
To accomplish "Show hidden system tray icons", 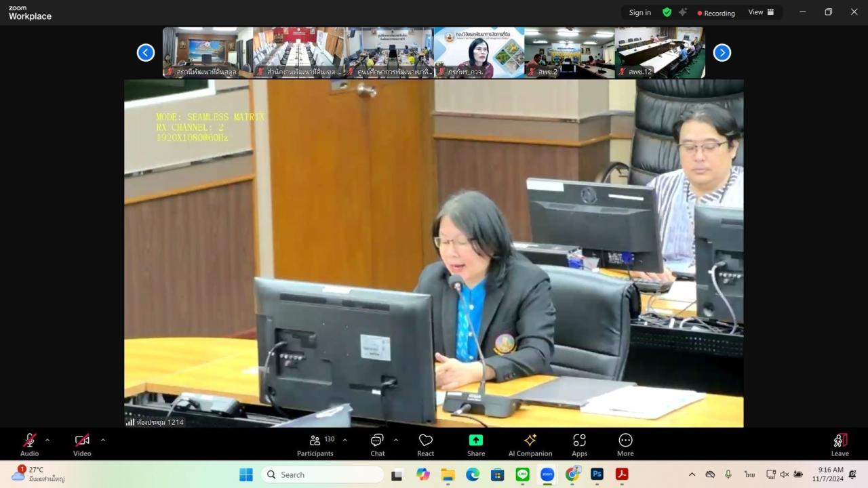I will pyautogui.click(x=692, y=474).
